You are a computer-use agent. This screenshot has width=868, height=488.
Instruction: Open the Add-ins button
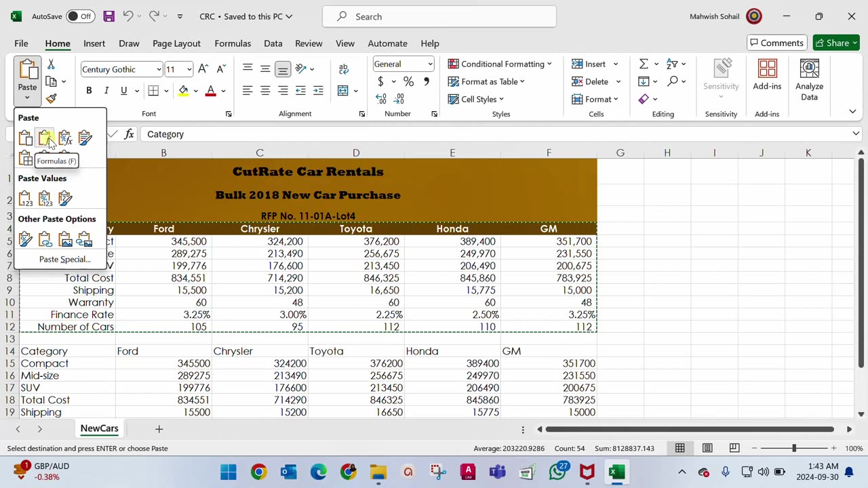[x=767, y=75]
